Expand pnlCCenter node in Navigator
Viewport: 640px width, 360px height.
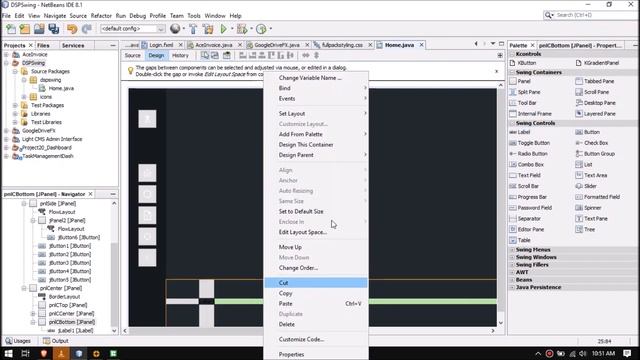coord(33,313)
